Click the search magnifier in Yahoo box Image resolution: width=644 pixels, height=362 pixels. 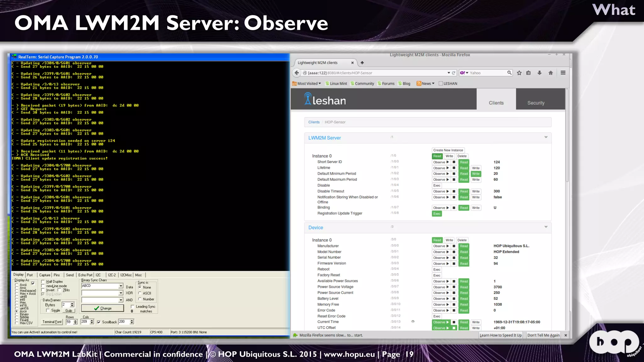509,73
